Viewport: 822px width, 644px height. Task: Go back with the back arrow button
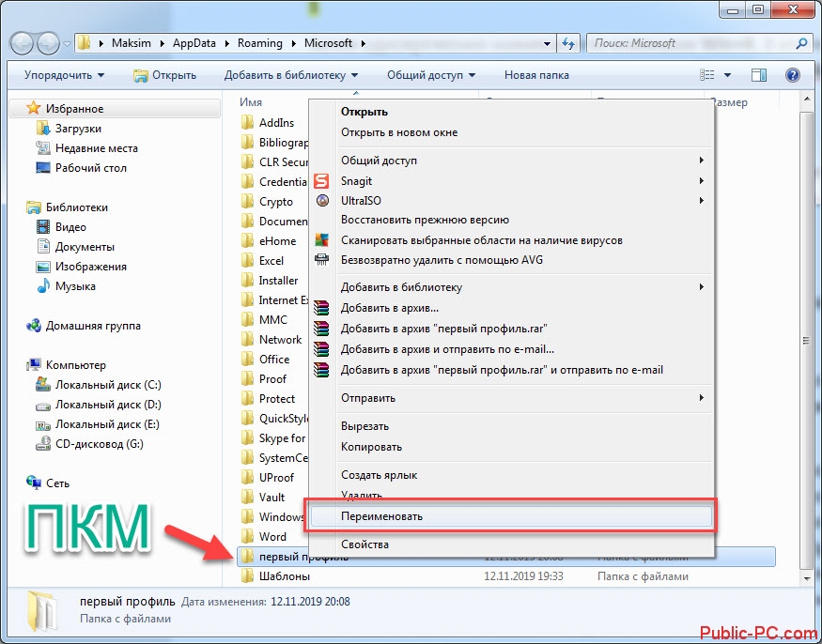click(23, 43)
